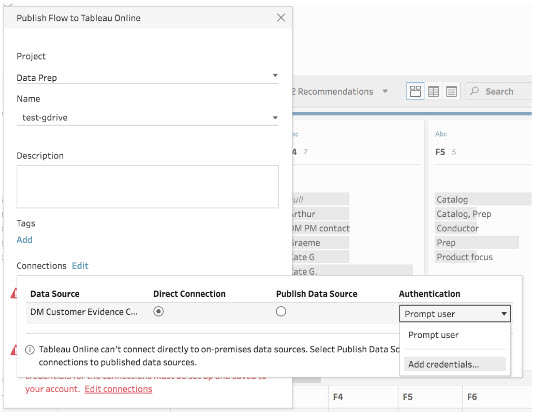Image resolution: width=533 pixels, height=416 pixels.
Task: Open the Authentication Prompt user dropdown
Action: tap(455, 314)
